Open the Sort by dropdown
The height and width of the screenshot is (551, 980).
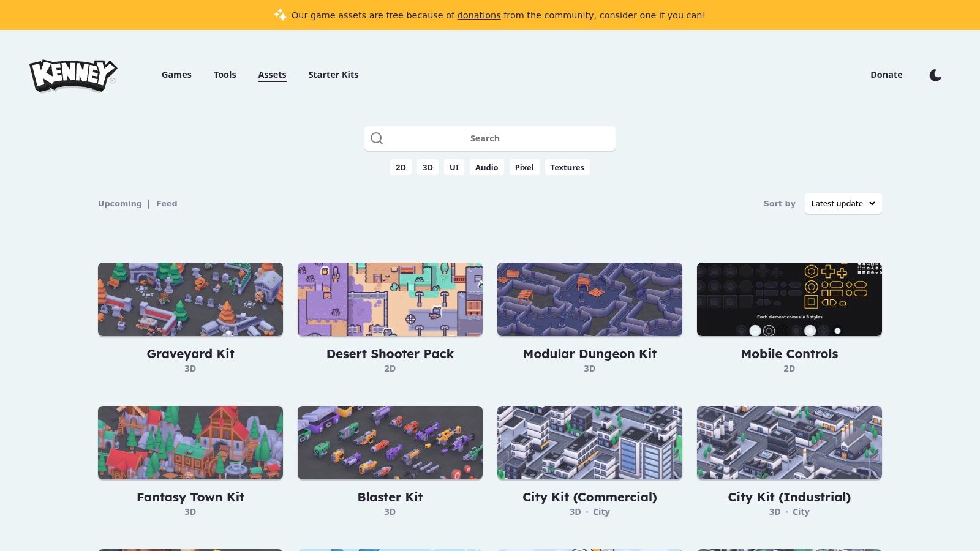click(x=843, y=204)
